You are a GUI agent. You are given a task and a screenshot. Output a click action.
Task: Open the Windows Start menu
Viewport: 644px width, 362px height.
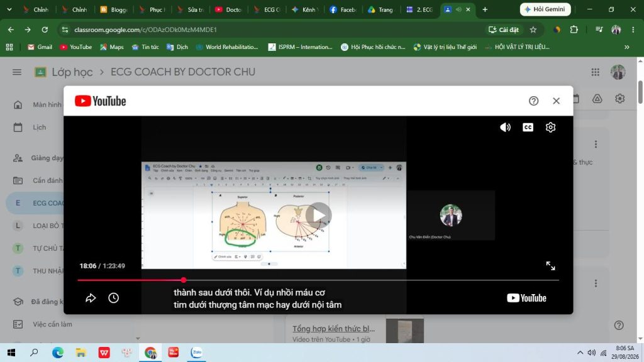click(11, 353)
